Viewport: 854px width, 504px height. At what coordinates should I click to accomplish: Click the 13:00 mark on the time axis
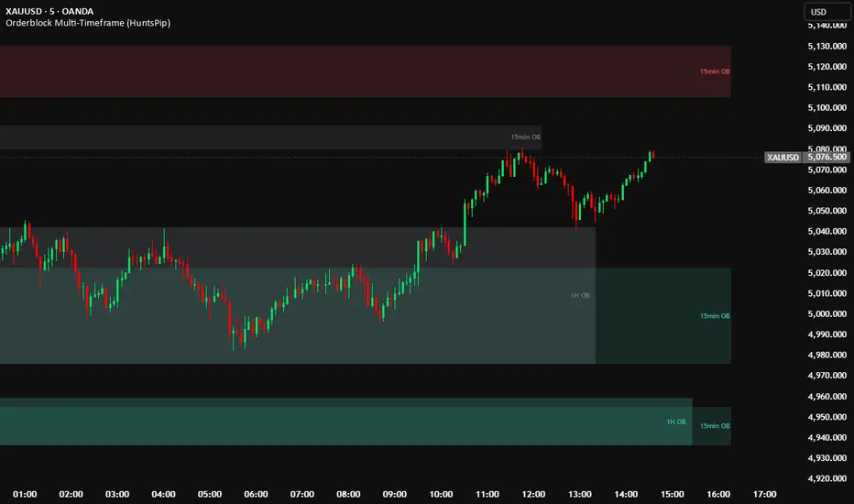click(x=580, y=494)
